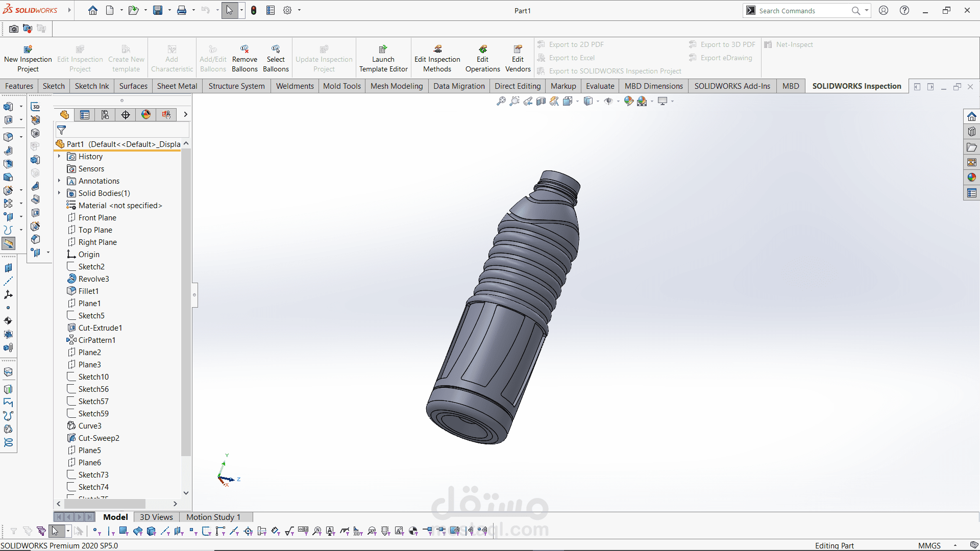Switch to the Features tab
The image size is (980, 551).
pyautogui.click(x=19, y=86)
